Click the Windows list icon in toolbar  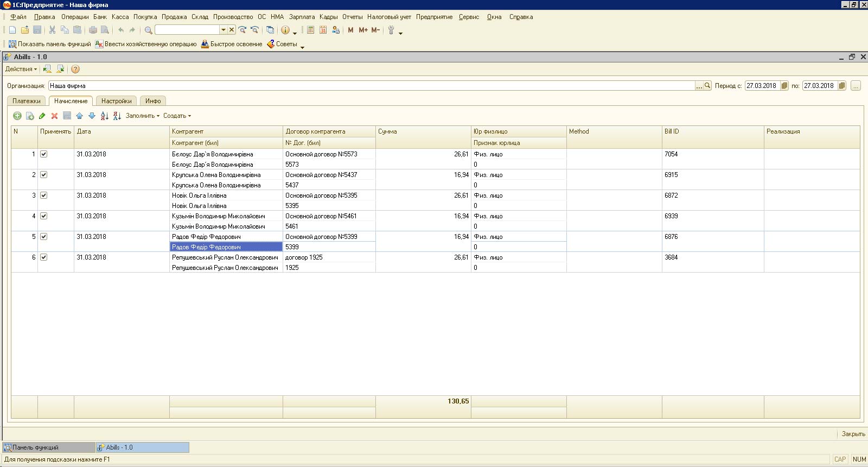(x=270, y=30)
